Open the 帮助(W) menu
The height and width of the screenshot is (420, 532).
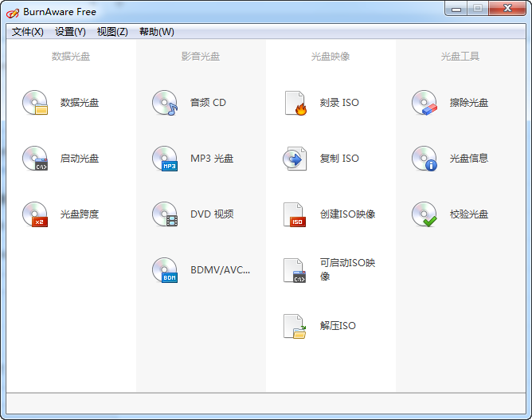tap(156, 32)
